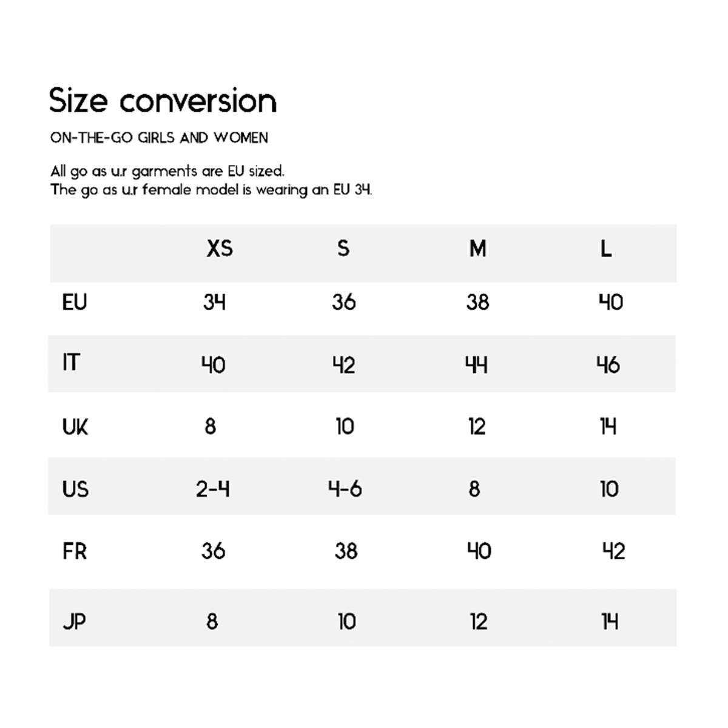The width and height of the screenshot is (728, 728).
Task: Click the Size conversion heading
Action: point(163,101)
